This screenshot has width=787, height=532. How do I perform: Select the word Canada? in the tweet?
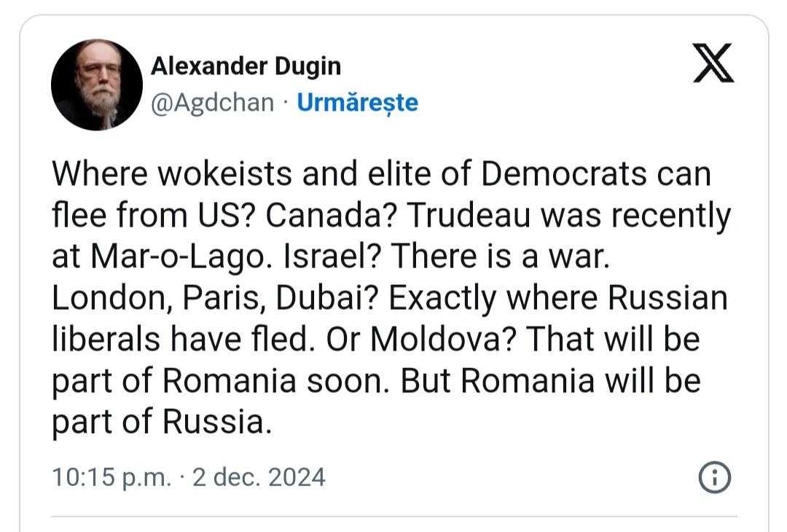(x=332, y=216)
